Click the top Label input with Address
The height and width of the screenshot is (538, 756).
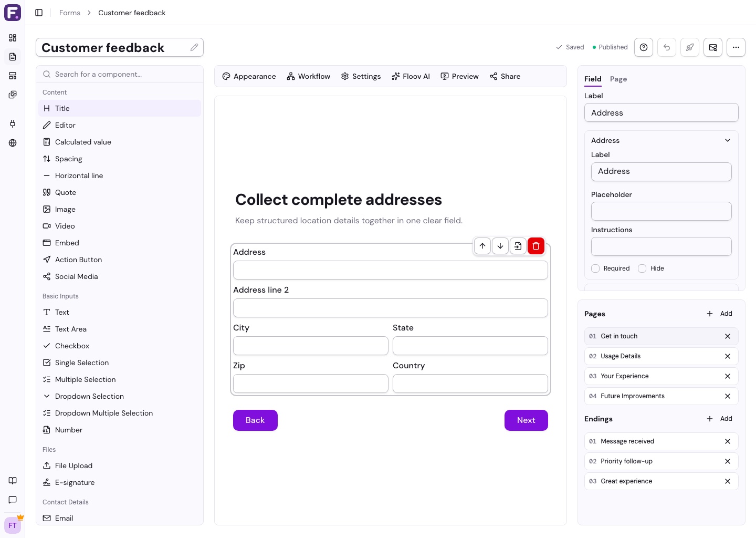point(661,112)
